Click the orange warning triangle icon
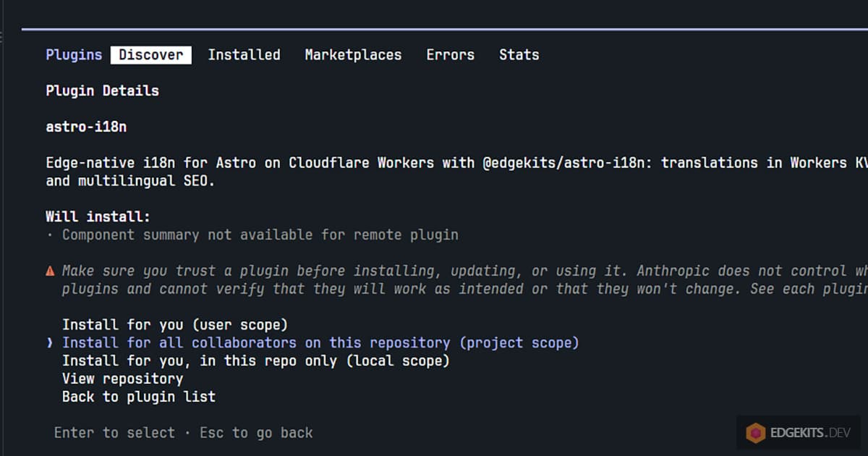Viewport: 868px width, 456px height. (x=50, y=271)
